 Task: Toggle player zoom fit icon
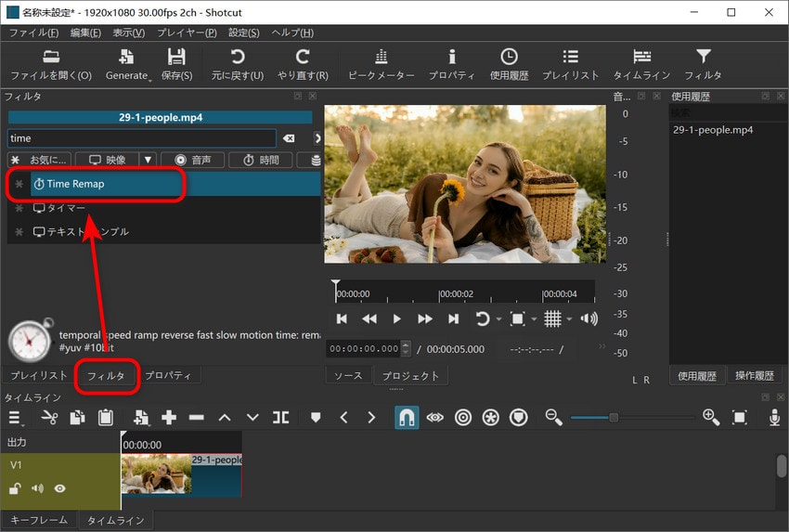[x=517, y=318]
